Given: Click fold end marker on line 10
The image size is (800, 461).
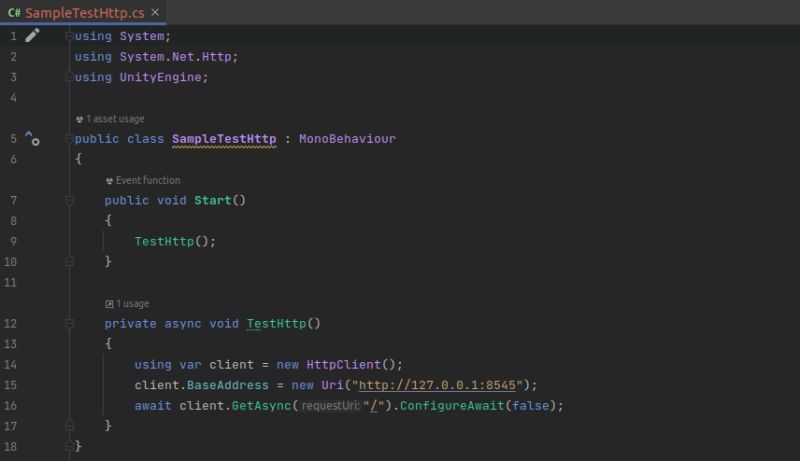Looking at the screenshot, I should coord(69,262).
